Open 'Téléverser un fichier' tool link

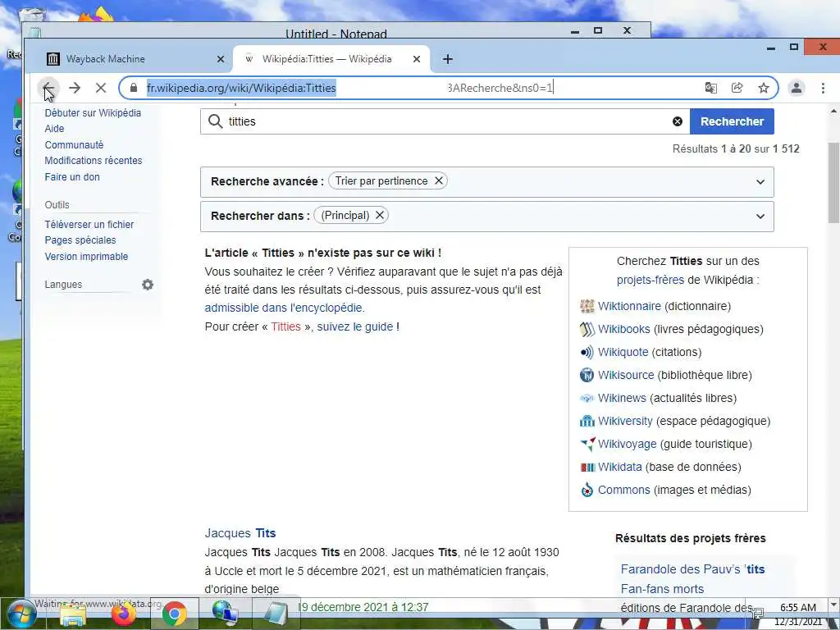(89, 225)
